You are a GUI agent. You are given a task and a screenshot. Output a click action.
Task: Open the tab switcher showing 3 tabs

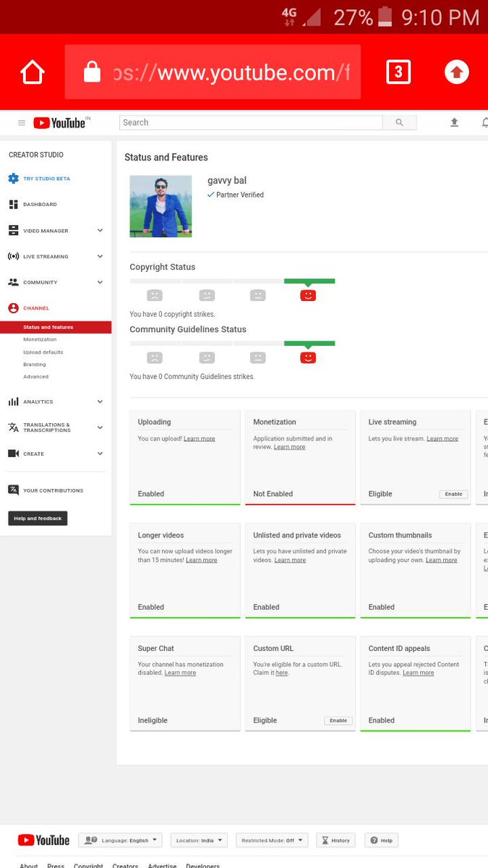pyautogui.click(x=398, y=72)
